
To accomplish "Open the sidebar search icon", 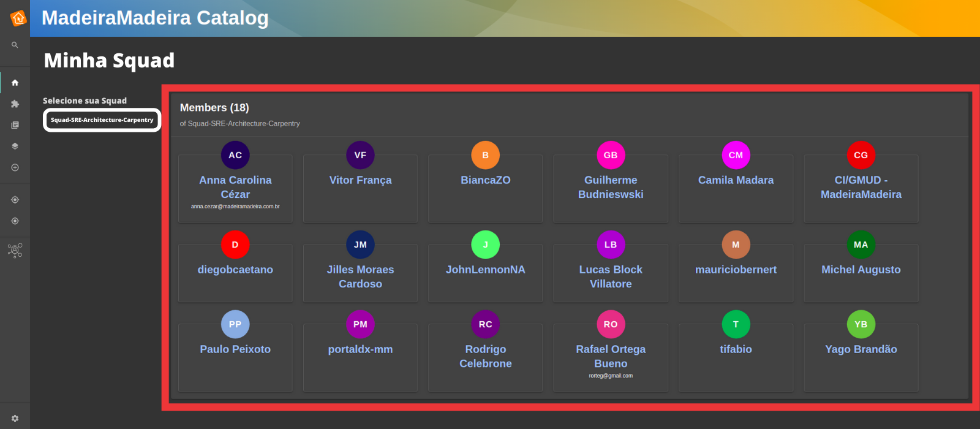I will 15,45.
